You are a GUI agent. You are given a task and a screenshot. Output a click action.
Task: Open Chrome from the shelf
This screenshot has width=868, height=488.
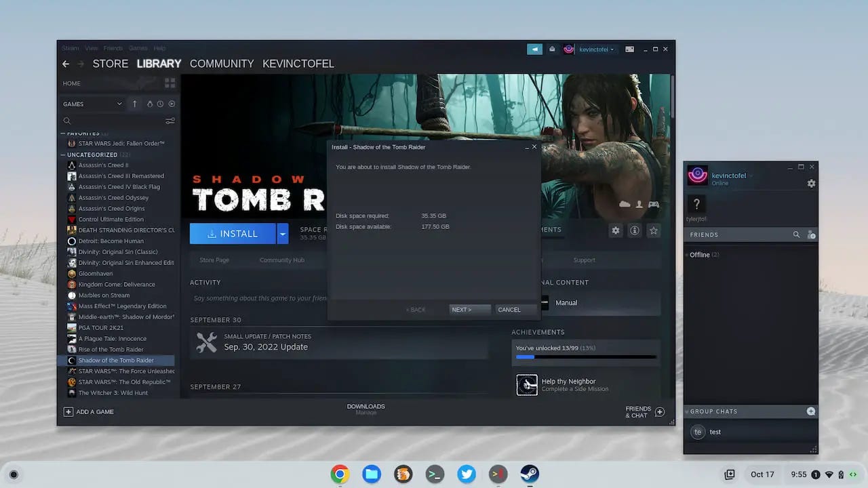click(340, 474)
